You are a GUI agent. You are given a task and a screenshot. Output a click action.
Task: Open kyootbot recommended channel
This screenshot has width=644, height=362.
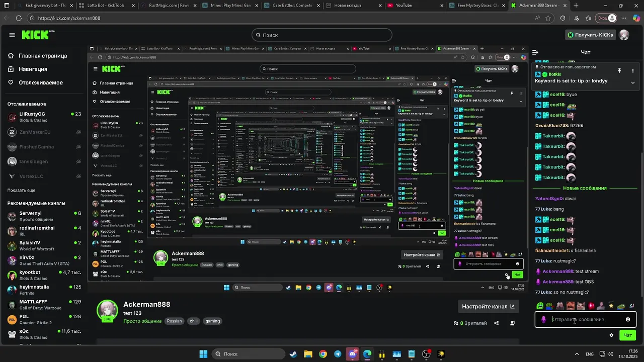pos(44,276)
